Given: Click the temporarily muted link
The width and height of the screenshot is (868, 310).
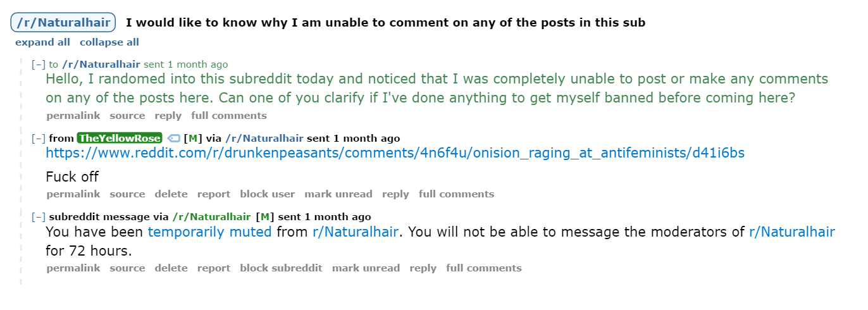Looking at the screenshot, I should pos(209,232).
